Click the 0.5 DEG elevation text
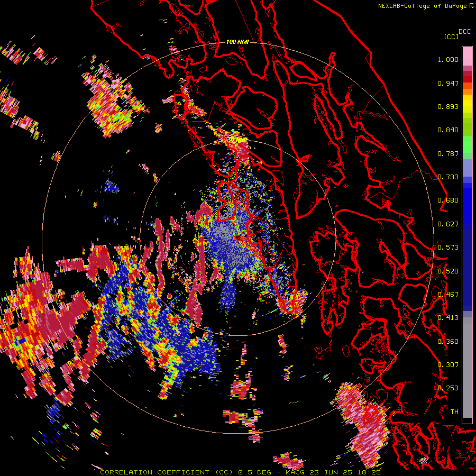 tap(254, 472)
